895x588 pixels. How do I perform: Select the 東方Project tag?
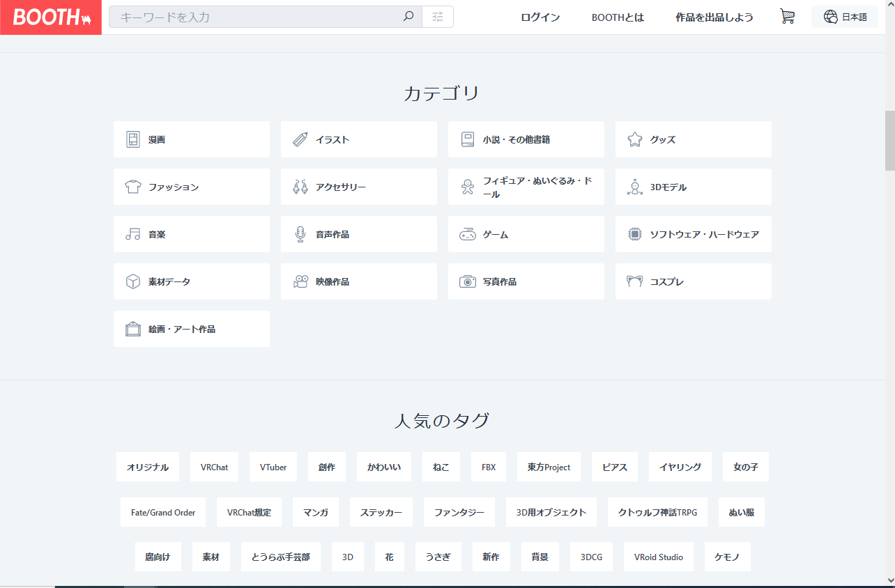549,467
